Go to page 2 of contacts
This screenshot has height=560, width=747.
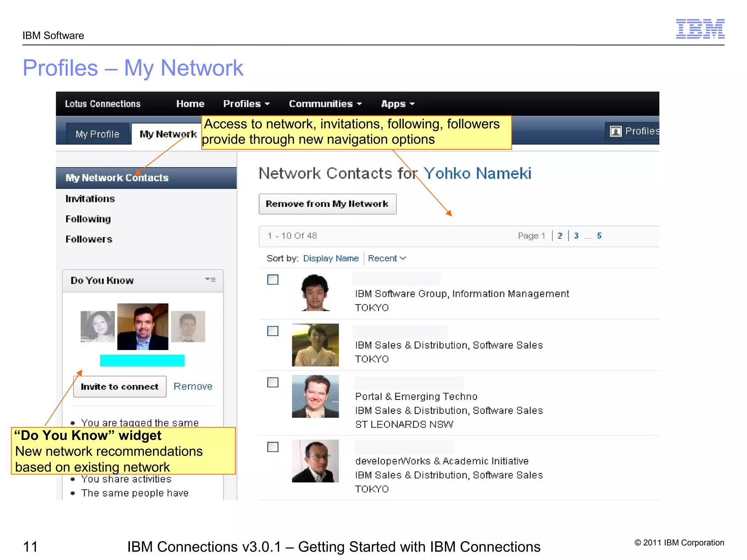(x=560, y=236)
